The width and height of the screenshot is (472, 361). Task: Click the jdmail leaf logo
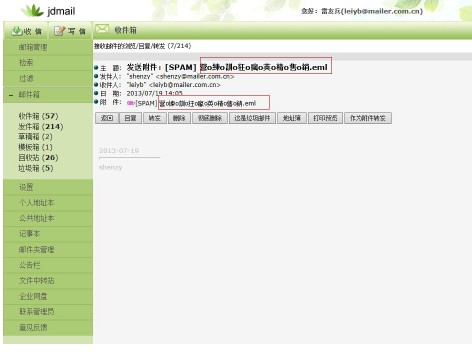[x=32, y=11]
